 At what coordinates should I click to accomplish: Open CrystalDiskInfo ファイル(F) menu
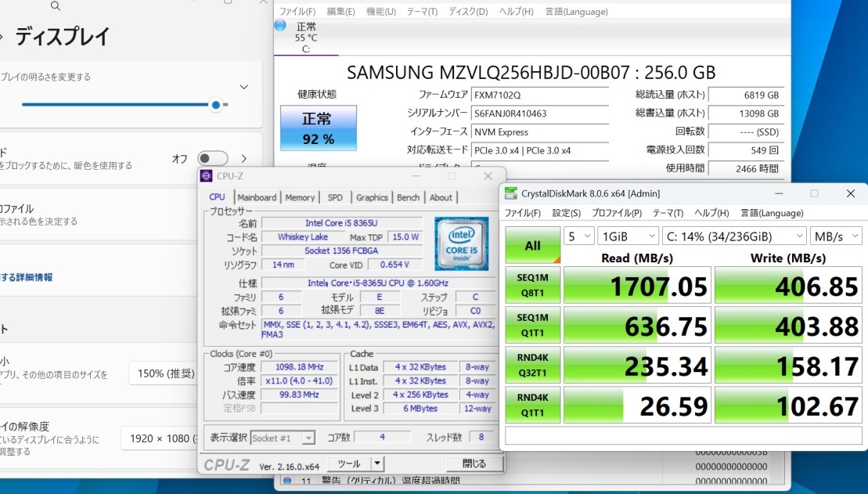[297, 12]
